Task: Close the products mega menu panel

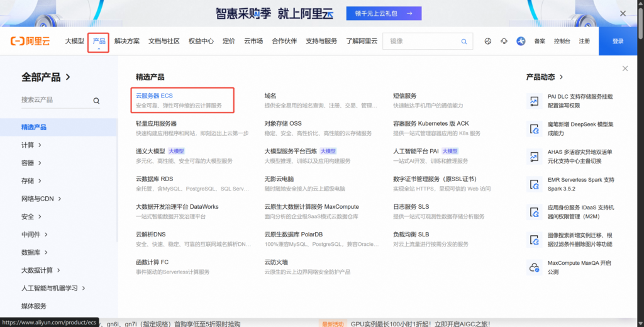Action: 625,69
